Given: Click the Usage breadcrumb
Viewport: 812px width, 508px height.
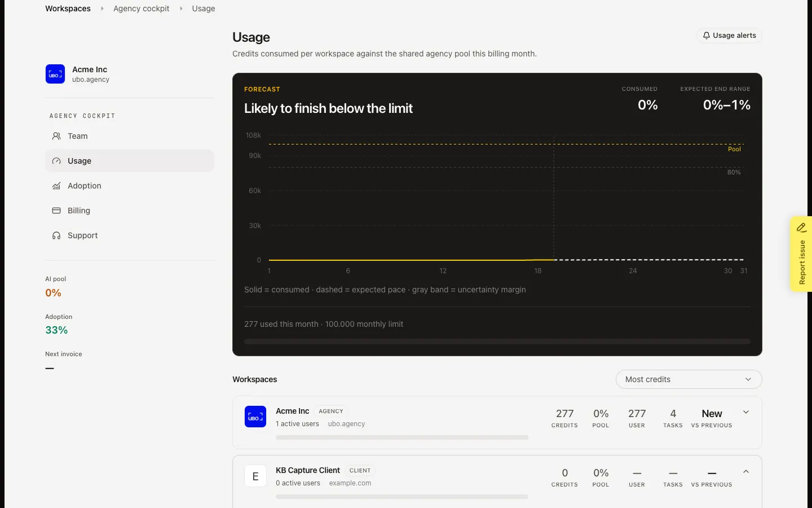Looking at the screenshot, I should 204,8.
